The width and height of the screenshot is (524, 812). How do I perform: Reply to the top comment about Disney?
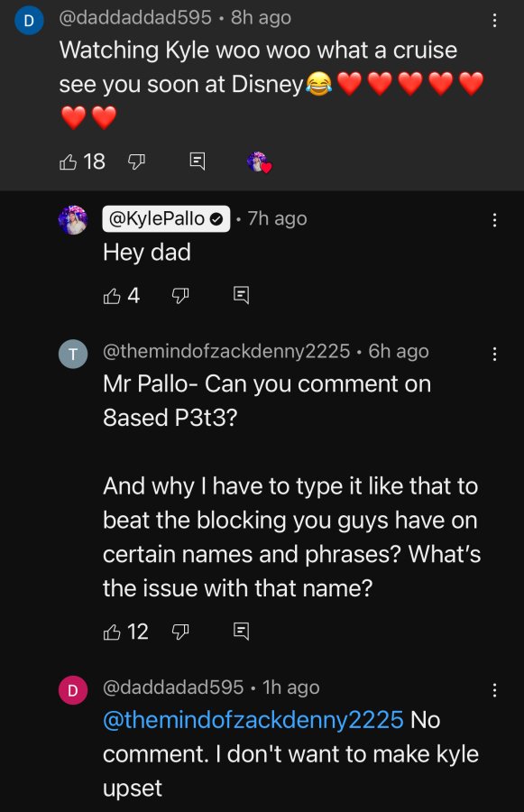click(198, 161)
